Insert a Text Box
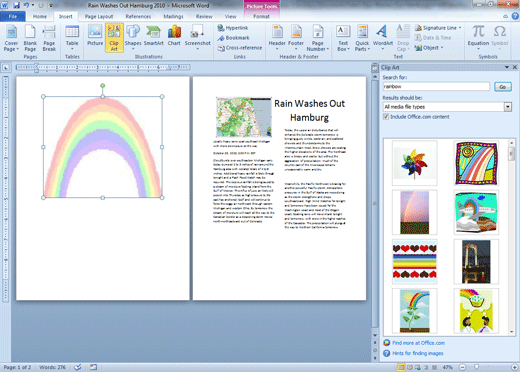 click(x=343, y=38)
